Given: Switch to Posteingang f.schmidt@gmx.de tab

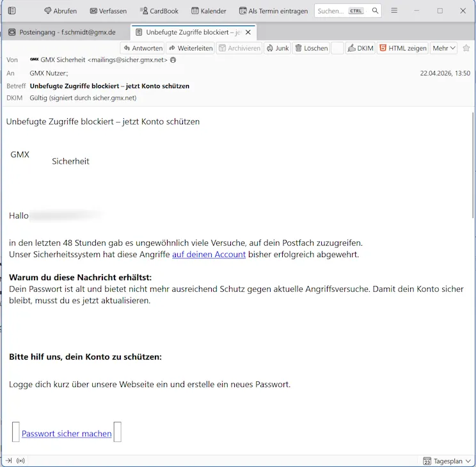Looking at the screenshot, I should pos(67,32).
